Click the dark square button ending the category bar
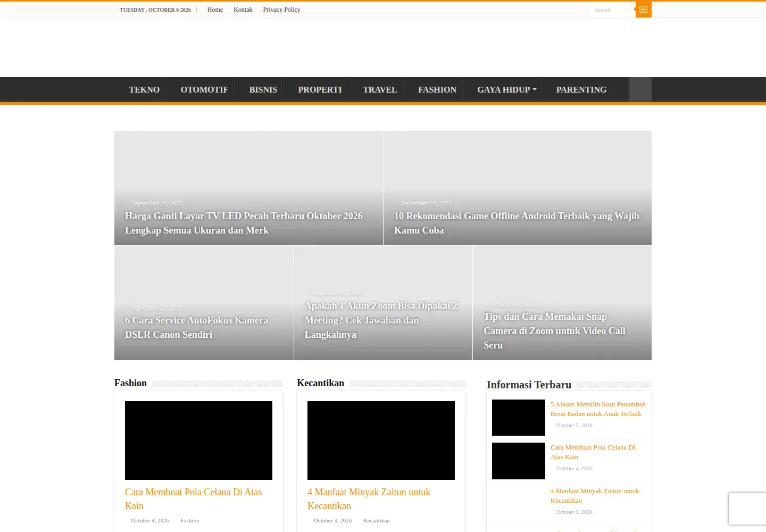 tap(640, 89)
